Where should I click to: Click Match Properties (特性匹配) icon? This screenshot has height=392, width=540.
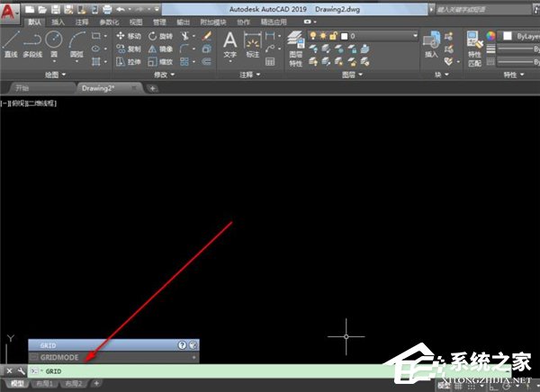(475, 49)
